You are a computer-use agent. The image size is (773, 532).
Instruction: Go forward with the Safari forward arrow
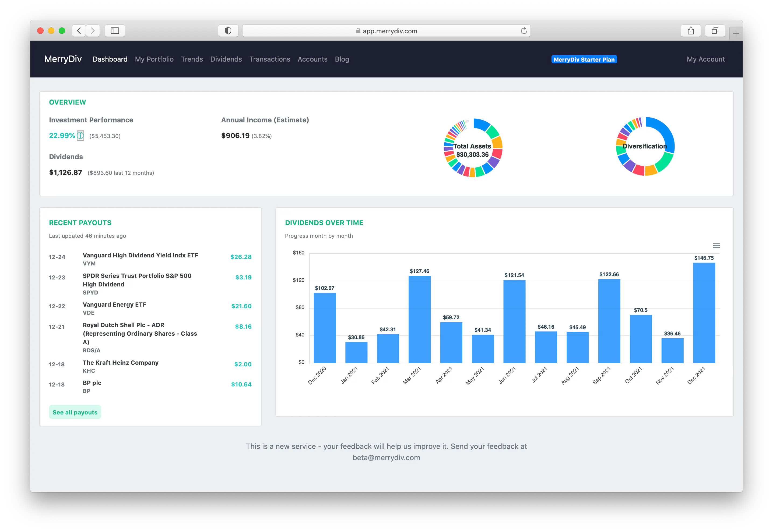(93, 31)
